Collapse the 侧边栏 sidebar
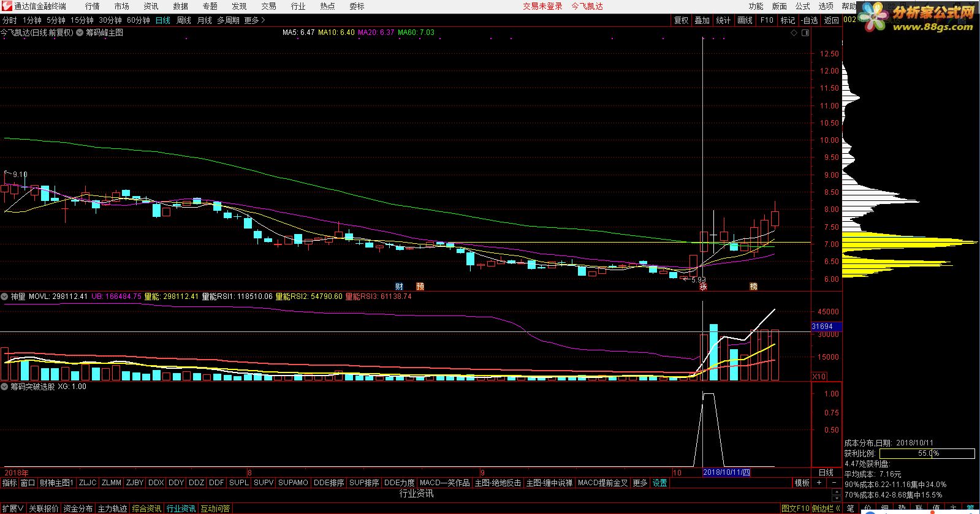The width and height of the screenshot is (980, 514). coord(826,508)
